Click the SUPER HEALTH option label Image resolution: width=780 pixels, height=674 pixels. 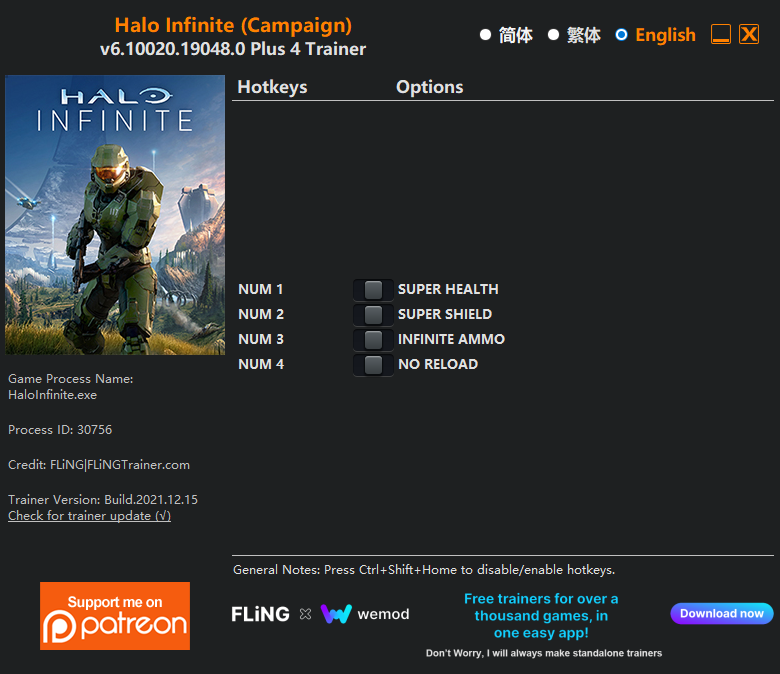(x=448, y=289)
